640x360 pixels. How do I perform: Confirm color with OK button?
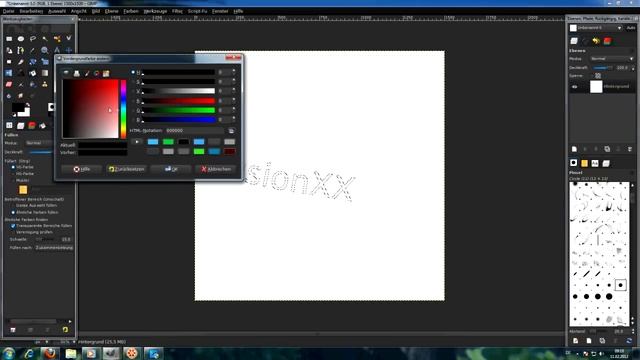(x=171, y=169)
